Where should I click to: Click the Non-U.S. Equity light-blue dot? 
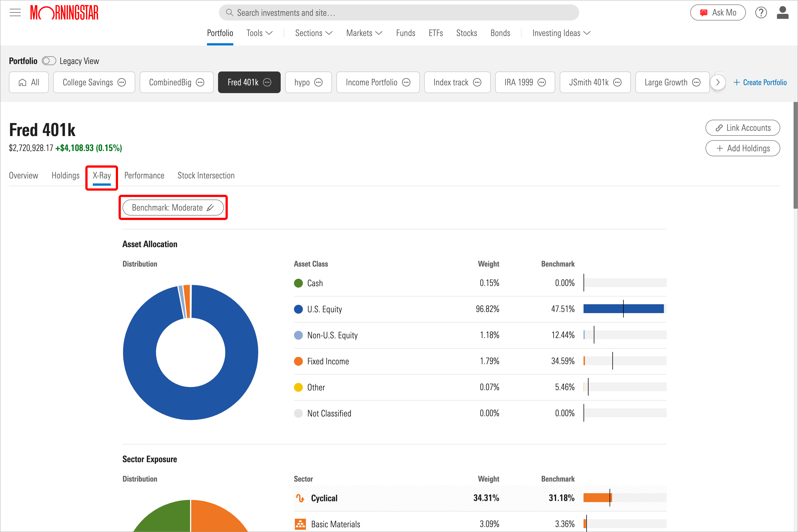pyautogui.click(x=298, y=335)
